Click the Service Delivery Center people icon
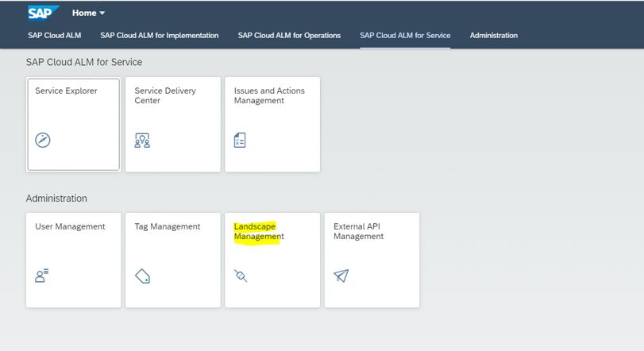The width and height of the screenshot is (644, 351). coord(142,141)
